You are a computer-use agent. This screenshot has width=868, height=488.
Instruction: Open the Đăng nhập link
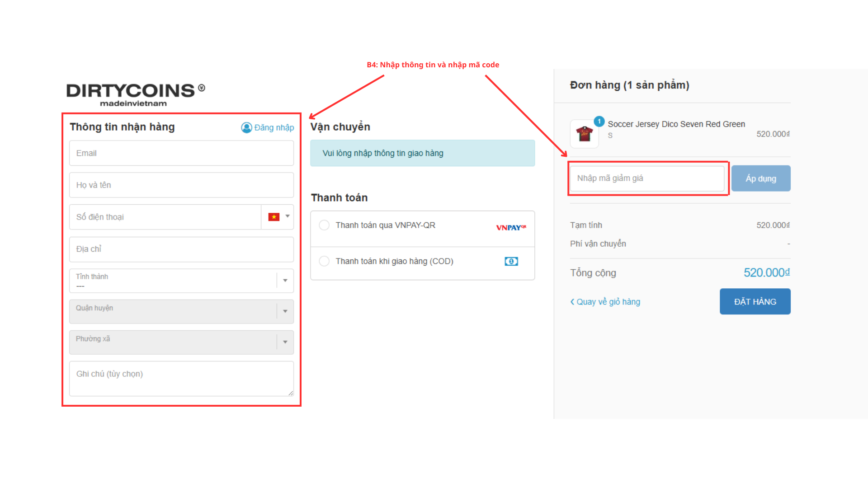[274, 128]
